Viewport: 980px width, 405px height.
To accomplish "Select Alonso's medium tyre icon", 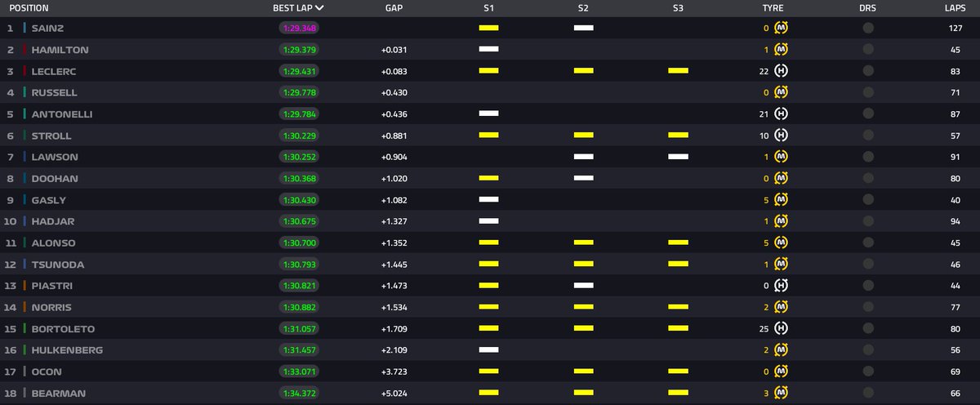I will [781, 243].
